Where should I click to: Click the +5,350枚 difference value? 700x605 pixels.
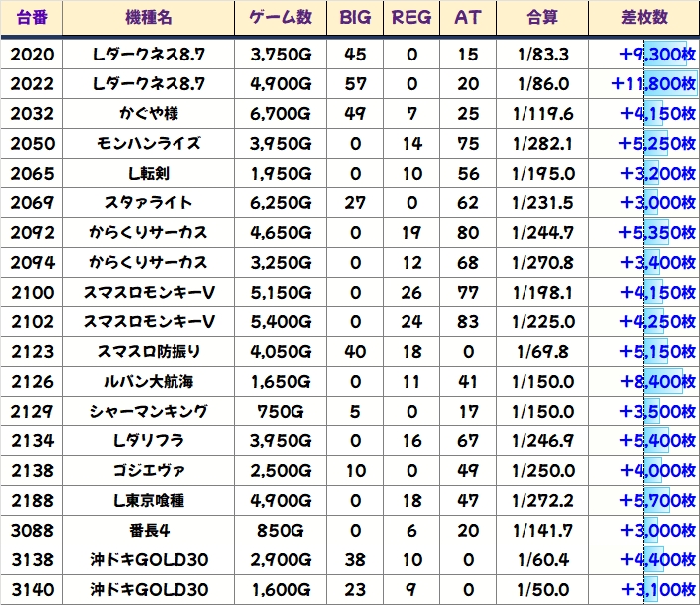[657, 233]
